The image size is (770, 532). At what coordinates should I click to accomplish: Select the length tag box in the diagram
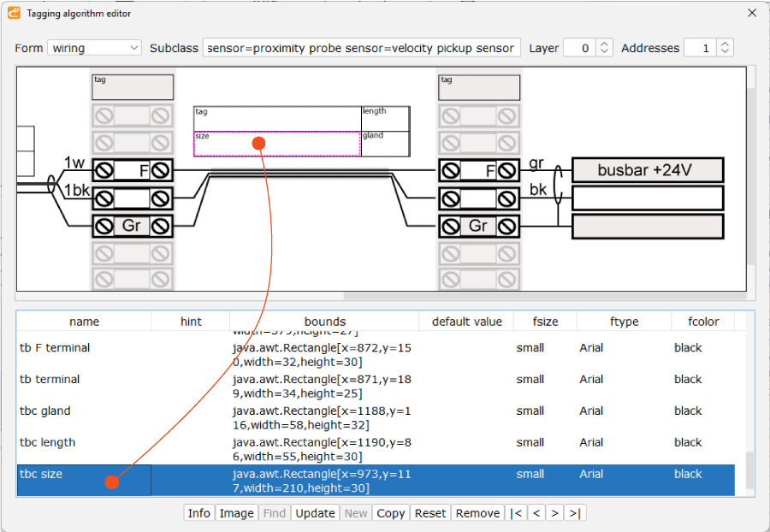pos(386,119)
